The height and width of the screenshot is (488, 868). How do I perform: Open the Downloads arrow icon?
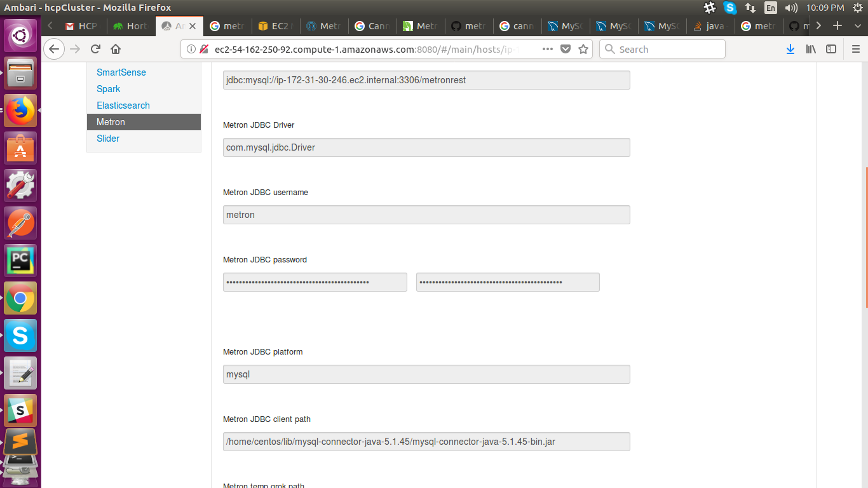point(790,49)
